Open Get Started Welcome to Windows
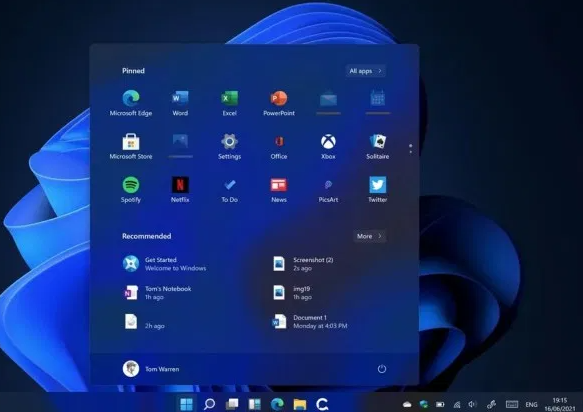 164,264
